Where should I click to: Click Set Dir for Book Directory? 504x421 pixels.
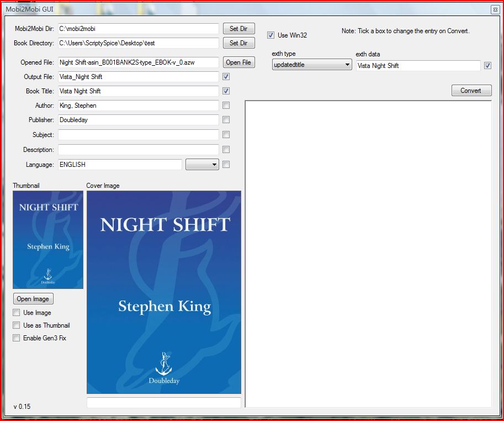click(239, 43)
